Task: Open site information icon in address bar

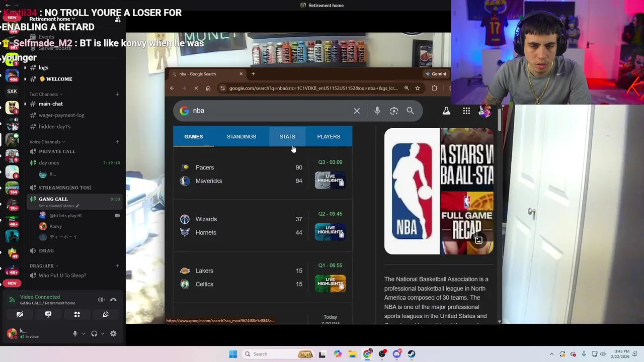Action: tap(222, 88)
